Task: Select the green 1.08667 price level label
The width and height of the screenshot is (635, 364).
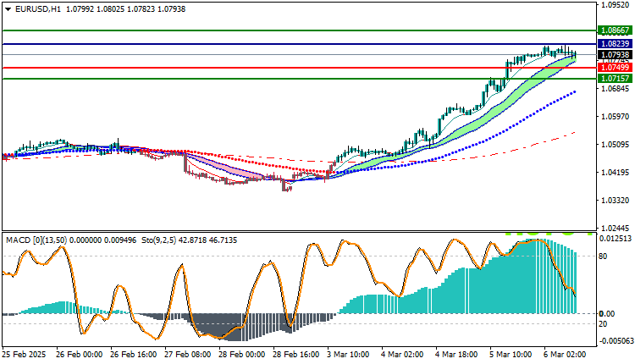Action: point(616,30)
